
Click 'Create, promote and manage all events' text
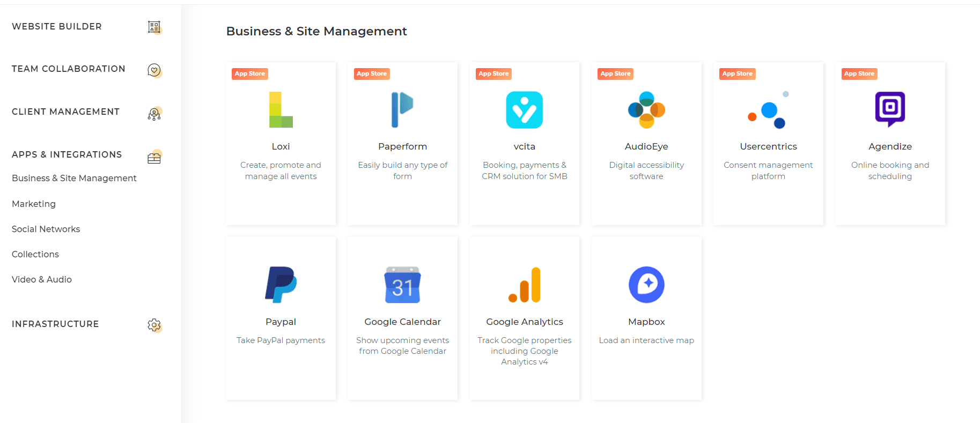(x=281, y=170)
